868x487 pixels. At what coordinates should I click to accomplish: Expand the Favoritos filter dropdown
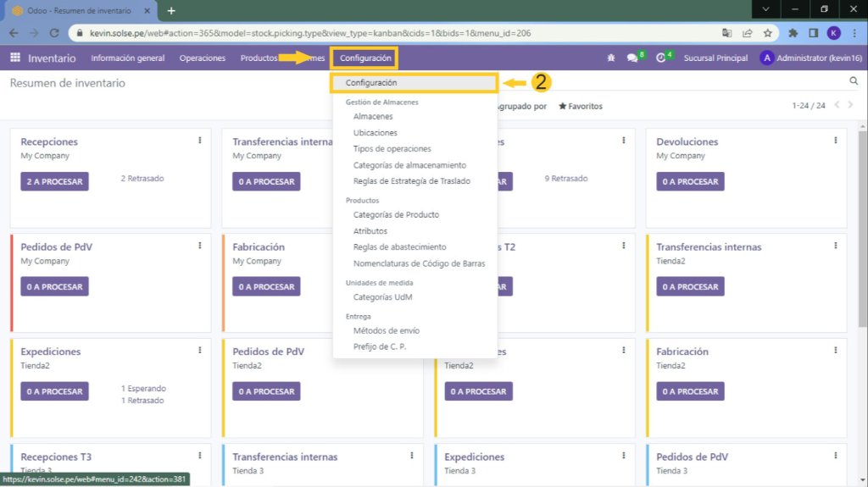pos(581,107)
